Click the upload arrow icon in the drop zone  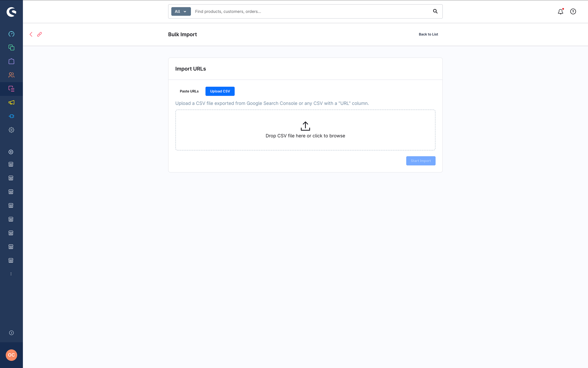[305, 126]
